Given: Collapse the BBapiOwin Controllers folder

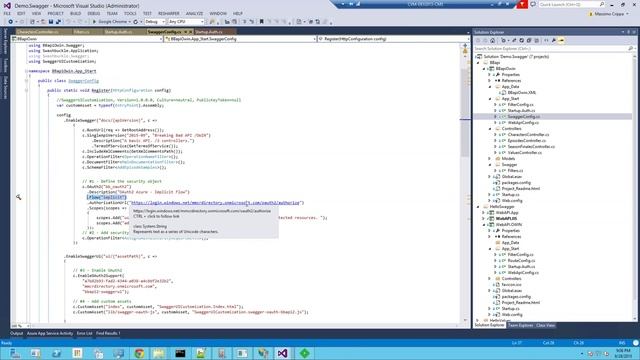Looking at the screenshot, I should [490, 129].
